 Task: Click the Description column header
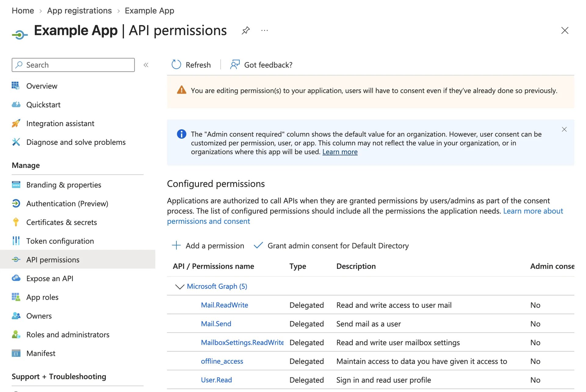coord(356,266)
